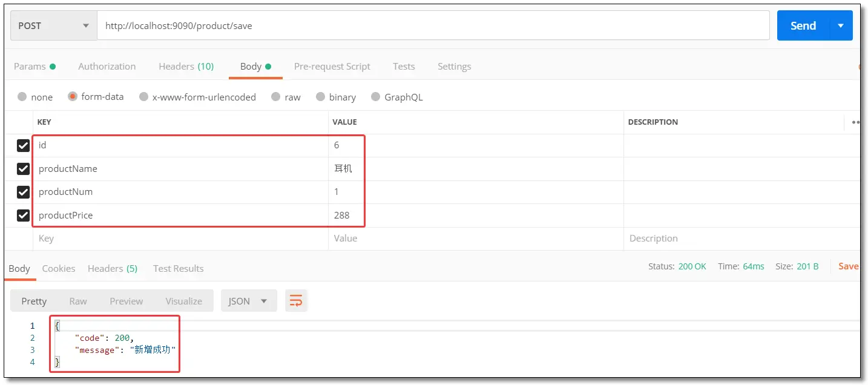This screenshot has height=385, width=868.
Task: Uncheck the productName row checkbox
Action: point(23,169)
